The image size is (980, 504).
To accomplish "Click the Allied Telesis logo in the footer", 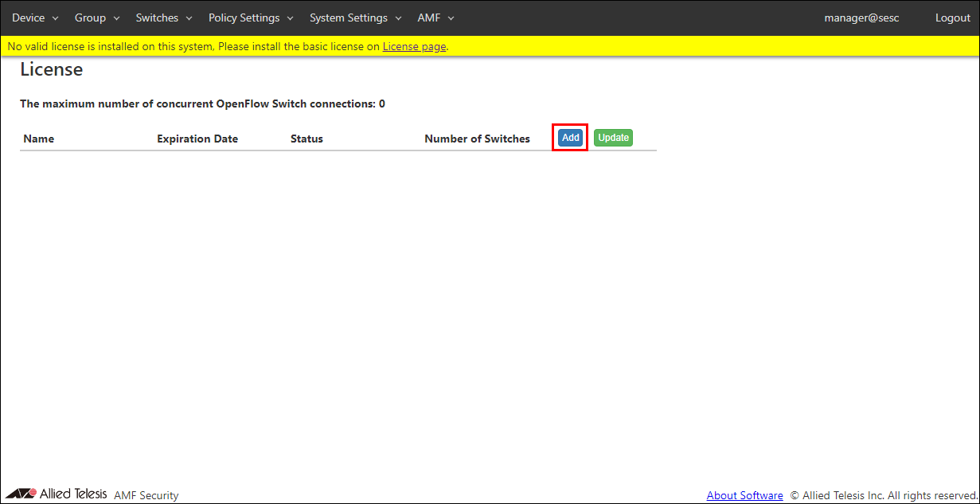I will pos(56,494).
